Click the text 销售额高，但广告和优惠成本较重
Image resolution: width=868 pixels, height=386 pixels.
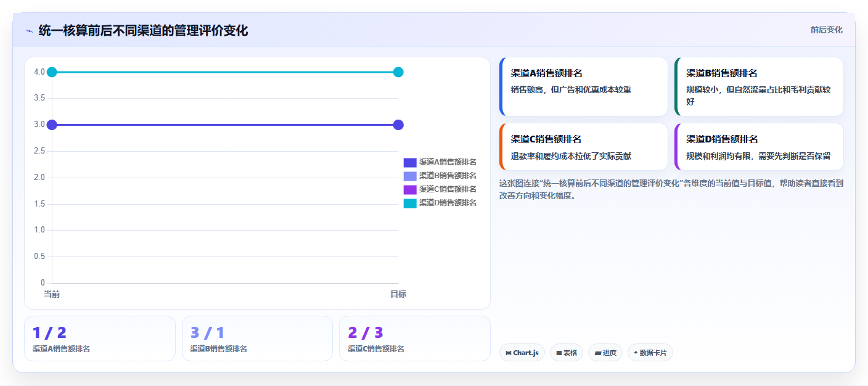coord(571,89)
